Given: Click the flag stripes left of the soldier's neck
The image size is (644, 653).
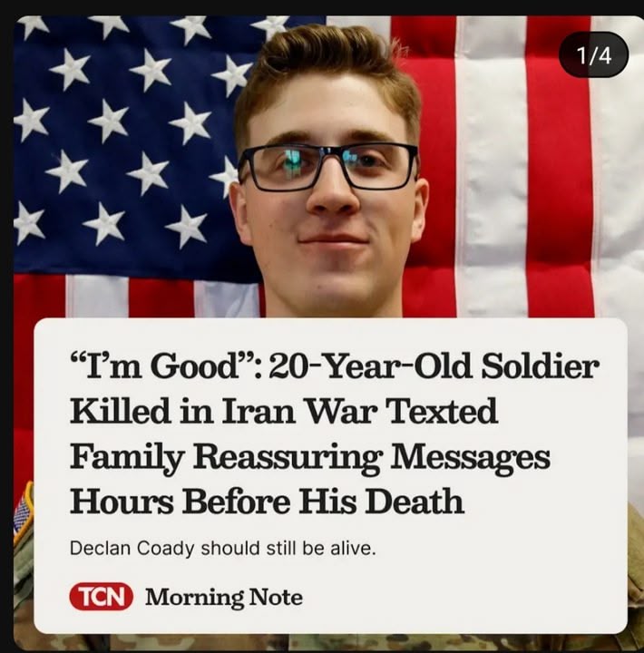Looking at the screenshot, I should pos(162,296).
